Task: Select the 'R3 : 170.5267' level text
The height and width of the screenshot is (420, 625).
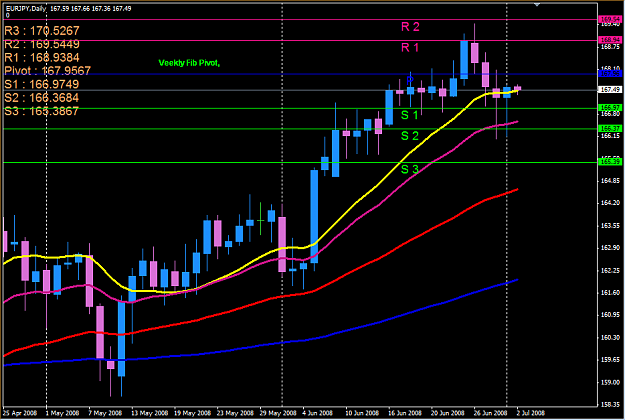Action: coord(42,31)
